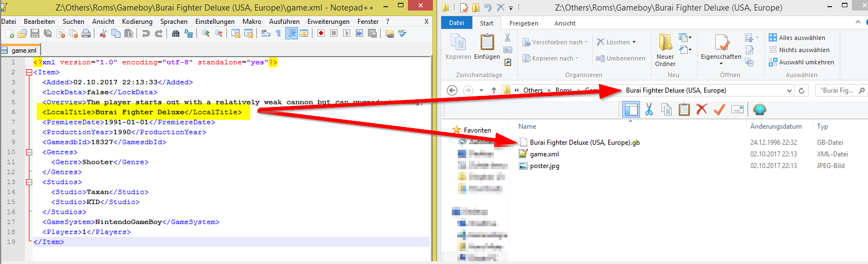
Task: Toggle word wrap icon in Notepad++ toolbar
Action: tap(265, 33)
